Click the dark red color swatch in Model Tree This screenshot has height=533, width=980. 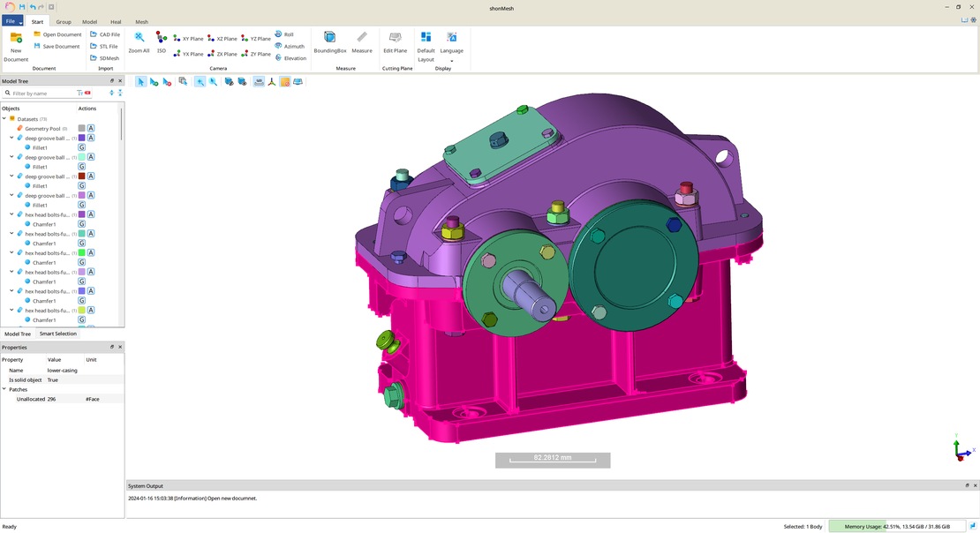[82, 176]
